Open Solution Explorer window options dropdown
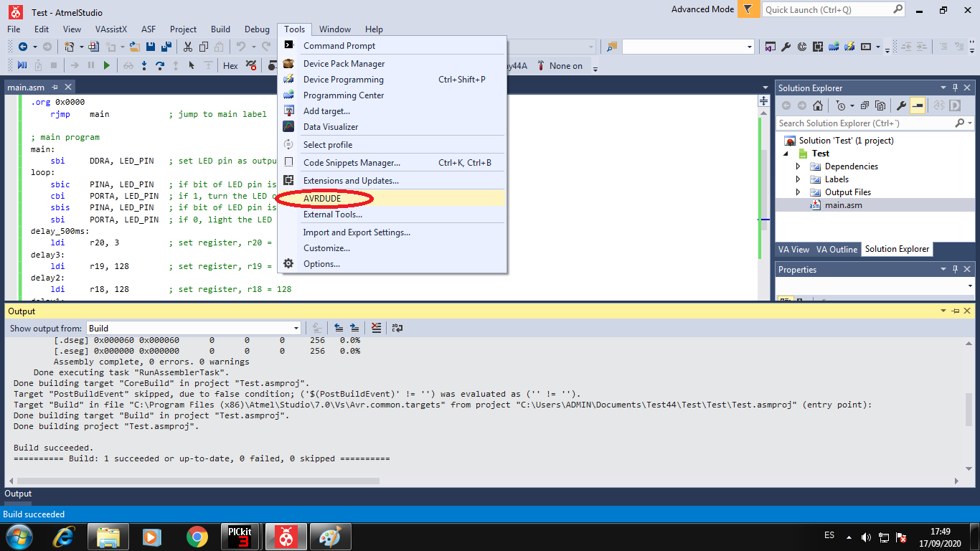This screenshot has width=980, height=551. (x=943, y=88)
